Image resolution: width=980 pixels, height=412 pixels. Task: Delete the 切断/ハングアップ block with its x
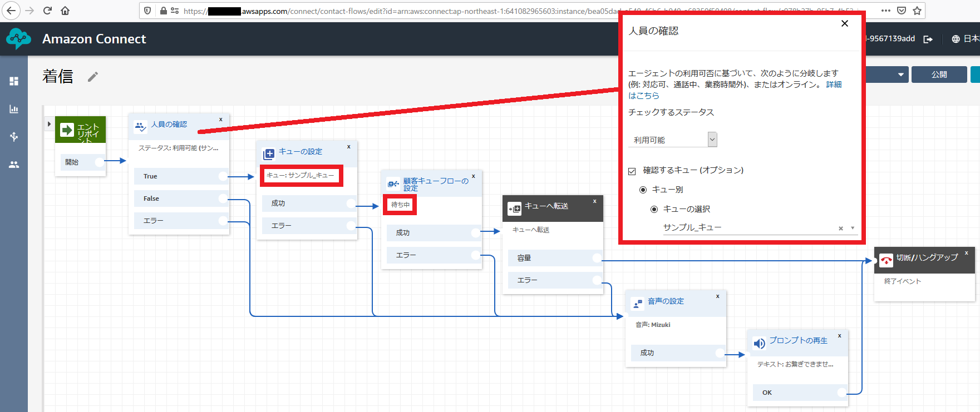[967, 252]
